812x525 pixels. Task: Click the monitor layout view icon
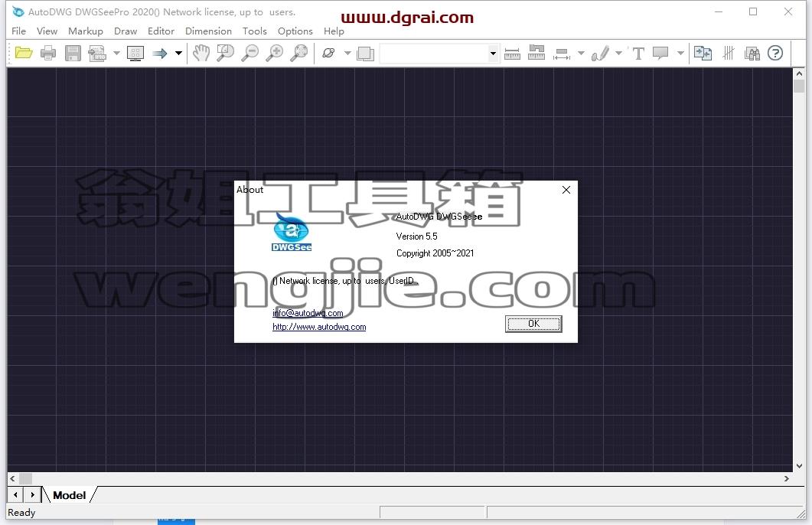[135, 53]
